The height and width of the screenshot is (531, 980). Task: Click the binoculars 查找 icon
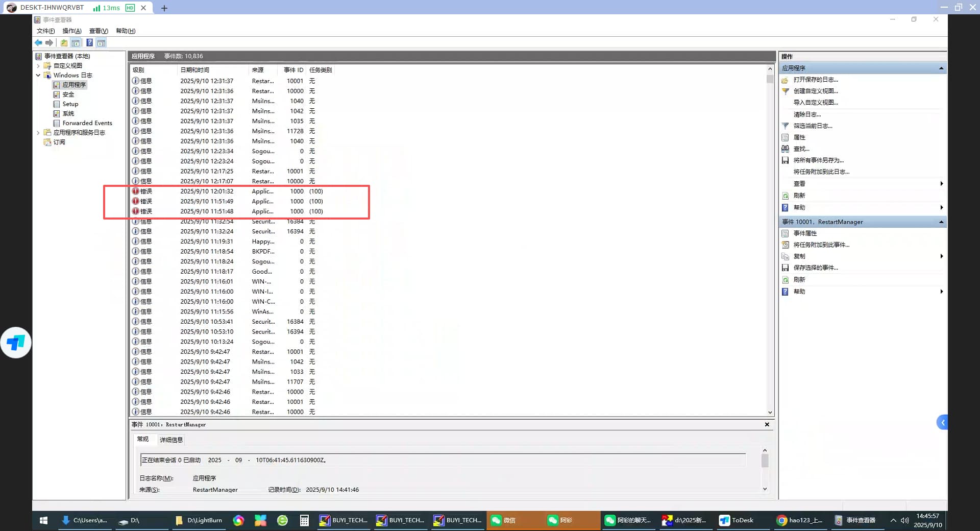click(786, 149)
